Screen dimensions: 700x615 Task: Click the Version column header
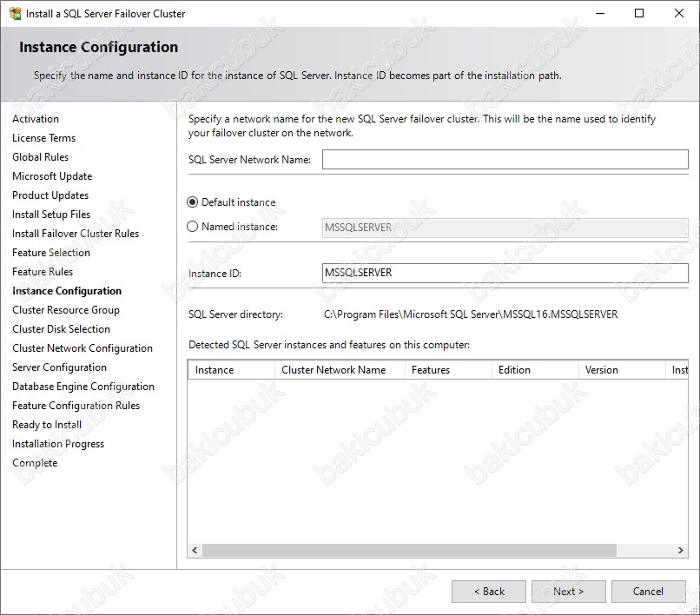pyautogui.click(x=622, y=370)
